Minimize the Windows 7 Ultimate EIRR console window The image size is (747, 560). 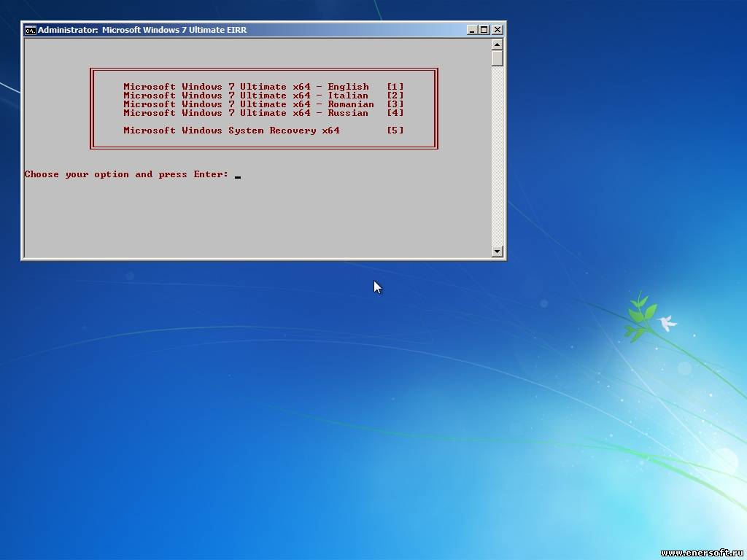[x=473, y=30]
